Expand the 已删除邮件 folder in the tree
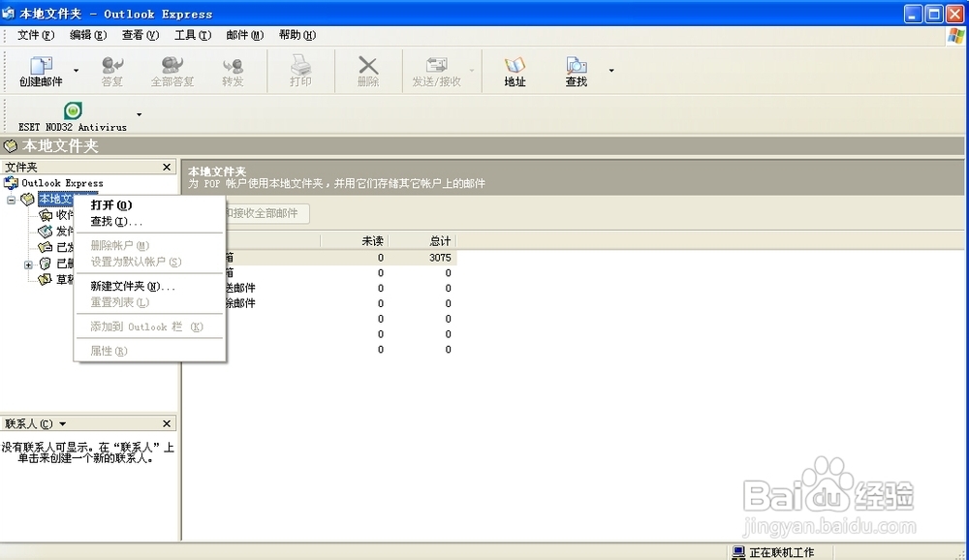 (29, 264)
